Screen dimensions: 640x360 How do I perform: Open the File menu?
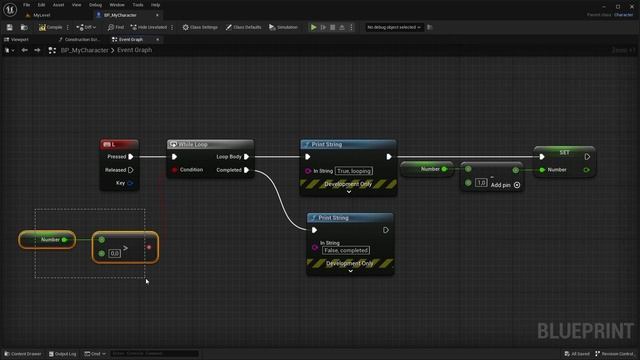[27, 5]
